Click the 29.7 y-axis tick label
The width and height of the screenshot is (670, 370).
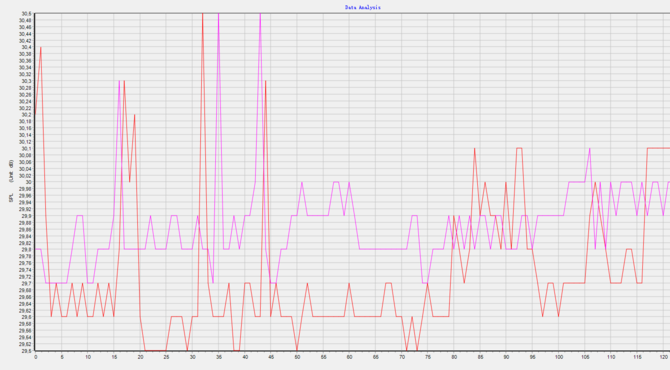tap(26, 284)
